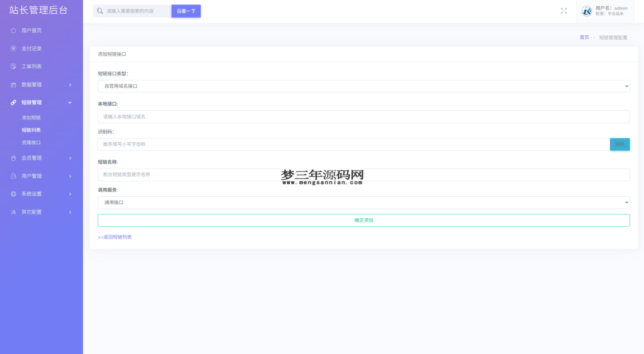Screen dimensions: 644x354
Task: Expand the 数据管理 menu chevron
Action: 70,85
